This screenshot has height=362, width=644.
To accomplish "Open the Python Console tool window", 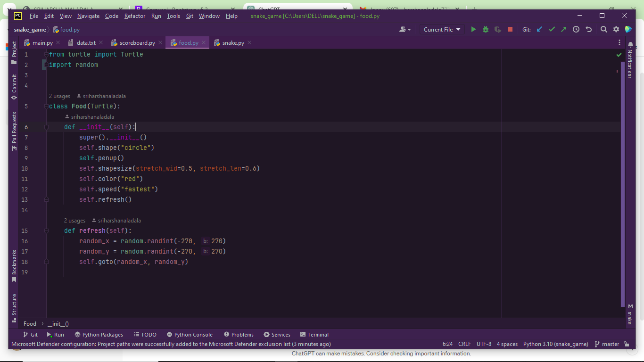I will pyautogui.click(x=190, y=335).
